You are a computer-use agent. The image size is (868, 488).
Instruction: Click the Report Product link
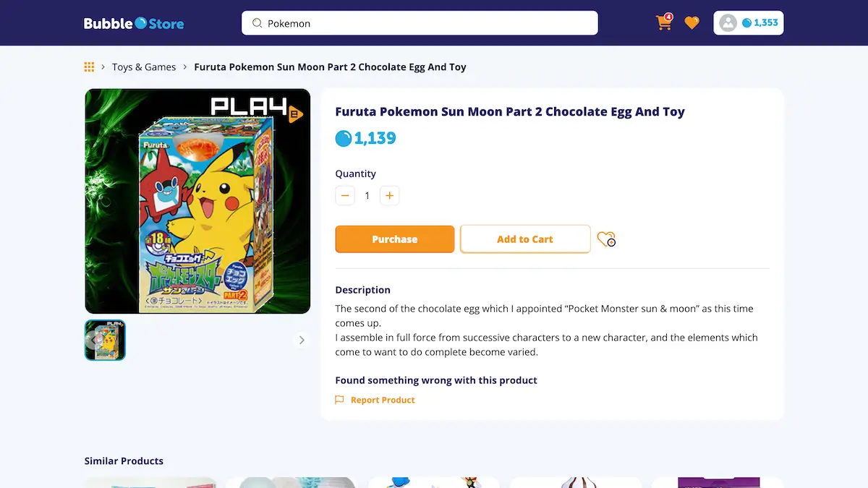tap(383, 400)
